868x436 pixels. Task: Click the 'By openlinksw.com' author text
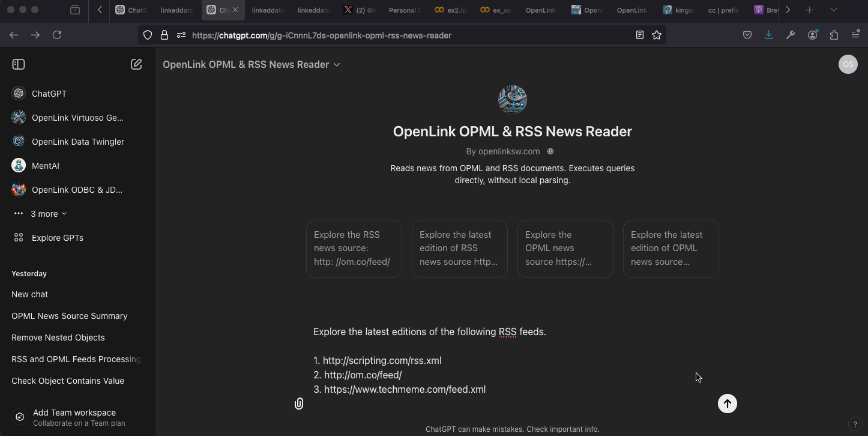503,151
